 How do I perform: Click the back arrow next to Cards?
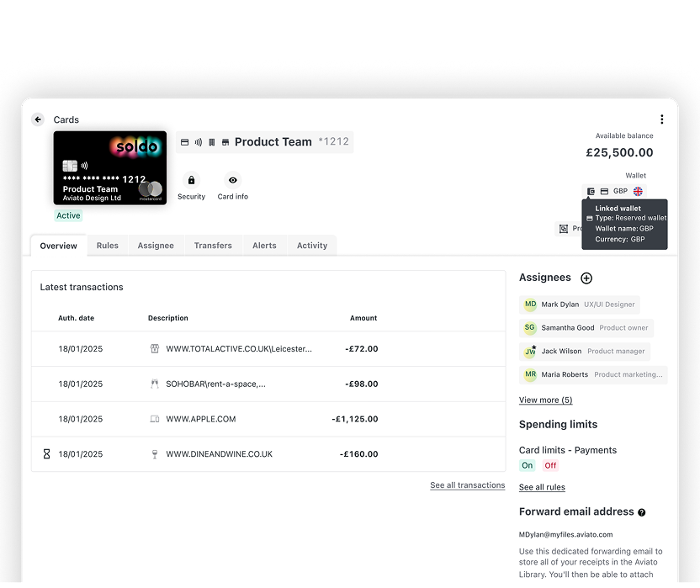(x=38, y=119)
